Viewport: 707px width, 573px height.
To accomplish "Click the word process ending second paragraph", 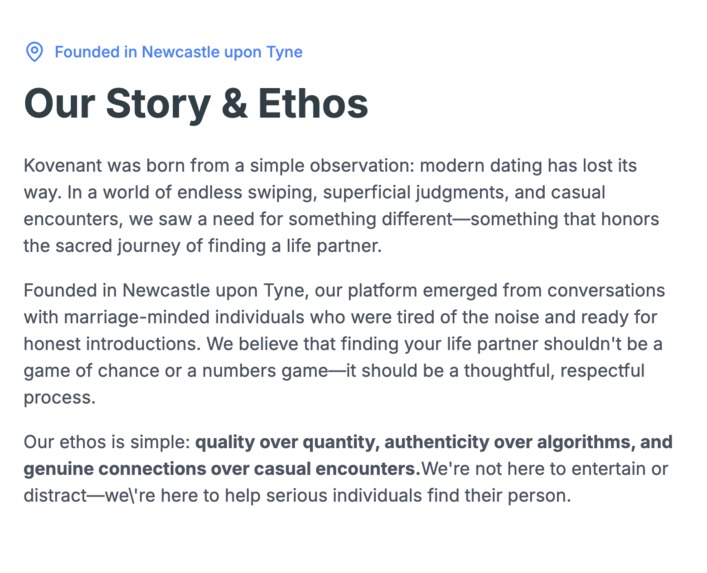I will [59, 398].
